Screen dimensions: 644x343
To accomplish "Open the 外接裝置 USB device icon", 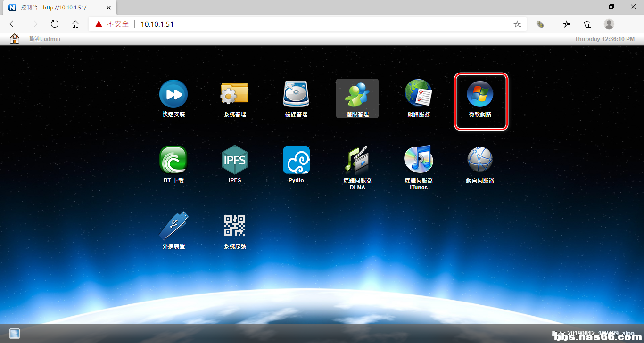I will click(173, 226).
